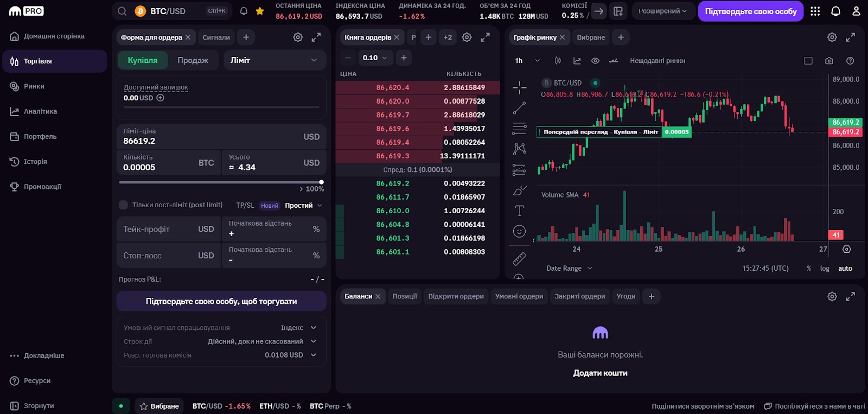Screen dimensions: 868x414
Task: Click the Додати кошти link
Action: (x=600, y=373)
